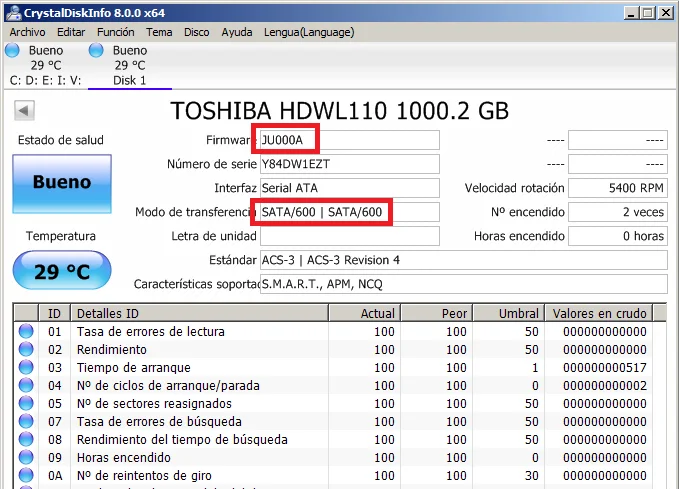The width and height of the screenshot is (679, 489).
Task: Click the Bueno health status button
Action: click(62, 184)
